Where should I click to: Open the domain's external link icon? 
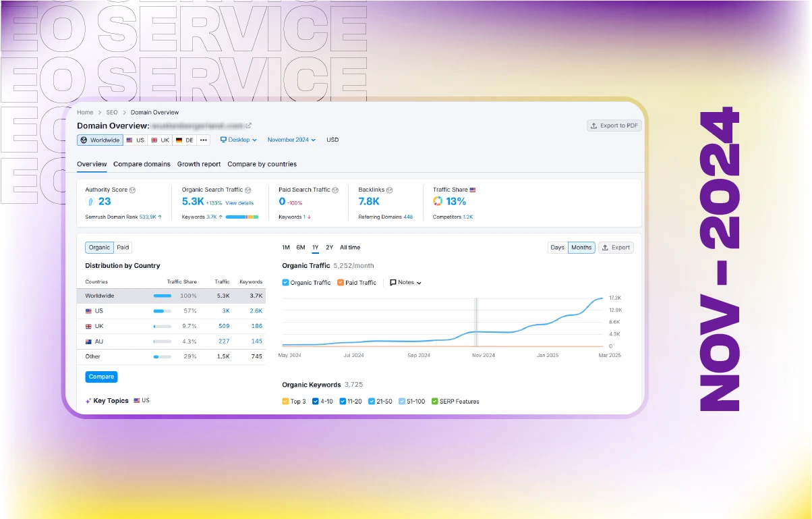click(x=249, y=126)
